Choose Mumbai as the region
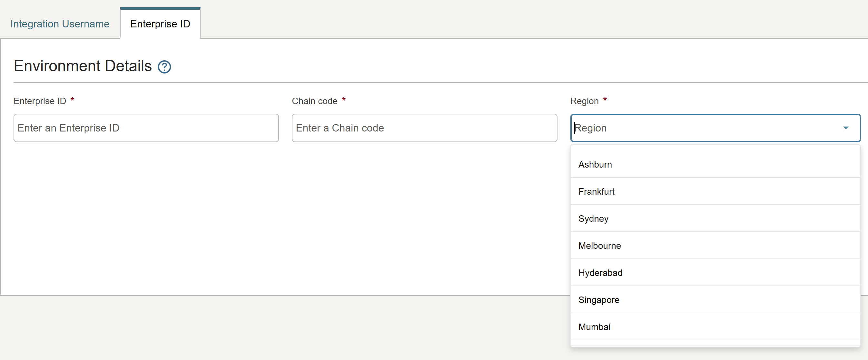 click(594, 327)
